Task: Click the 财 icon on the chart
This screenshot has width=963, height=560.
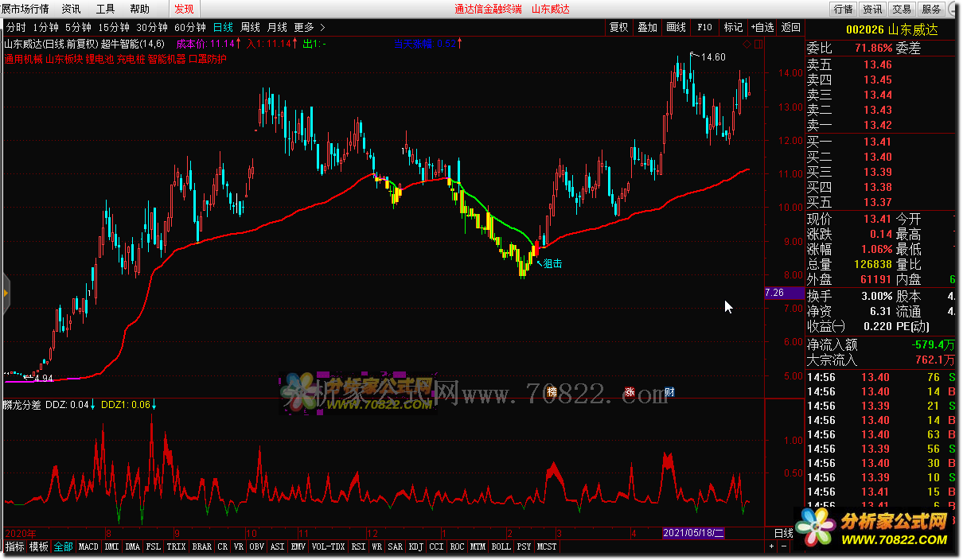Action: [669, 391]
